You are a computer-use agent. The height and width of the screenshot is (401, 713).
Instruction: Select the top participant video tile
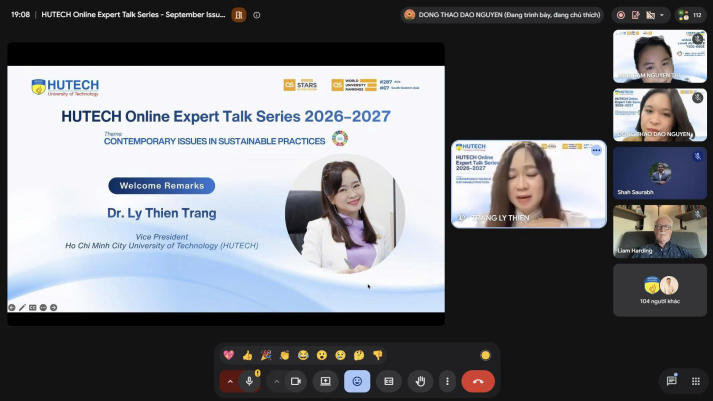(x=660, y=56)
